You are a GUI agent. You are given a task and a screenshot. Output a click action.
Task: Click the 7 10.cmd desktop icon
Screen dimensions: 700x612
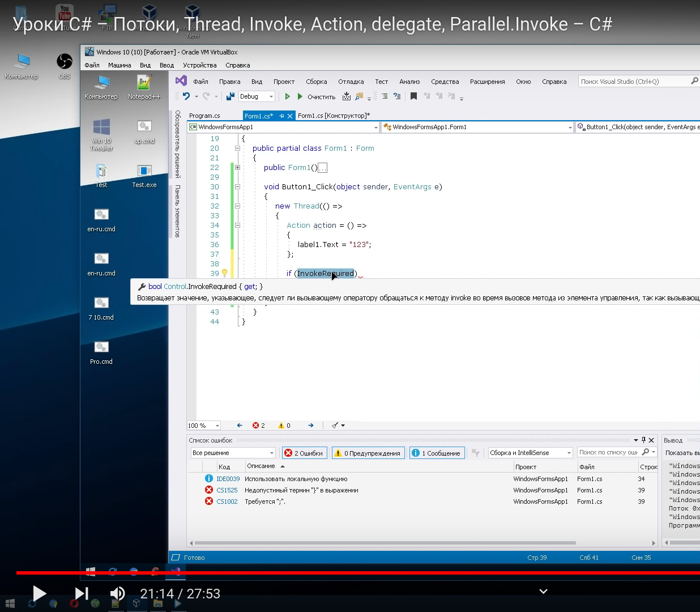[101, 308]
